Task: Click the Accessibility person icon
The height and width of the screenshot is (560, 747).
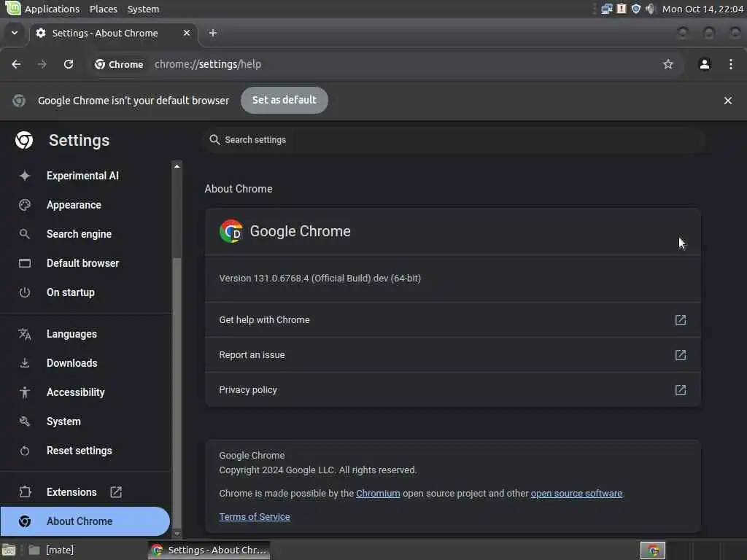Action: tap(25, 392)
